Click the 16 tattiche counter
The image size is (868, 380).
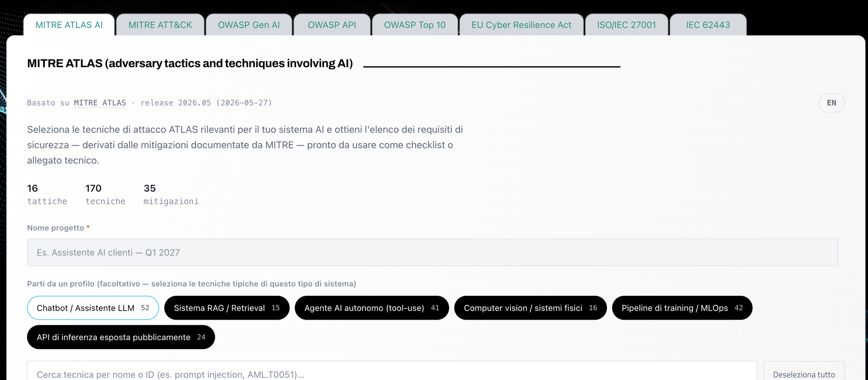pos(47,194)
